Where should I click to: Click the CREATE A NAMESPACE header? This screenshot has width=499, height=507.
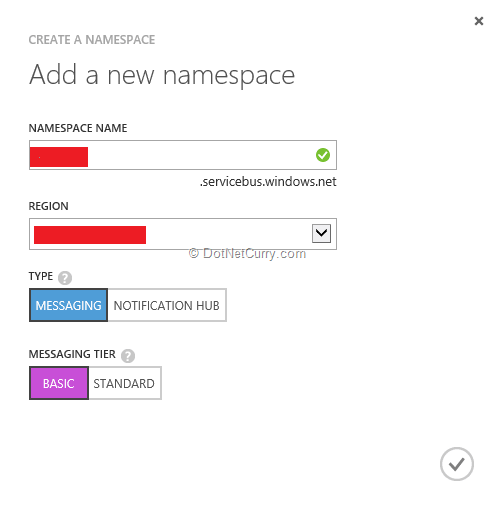point(92,40)
